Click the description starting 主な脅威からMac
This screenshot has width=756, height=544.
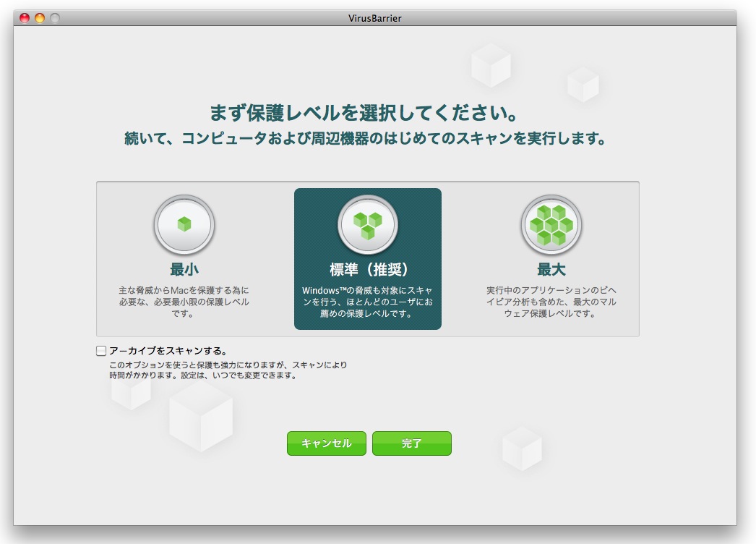click(x=184, y=302)
